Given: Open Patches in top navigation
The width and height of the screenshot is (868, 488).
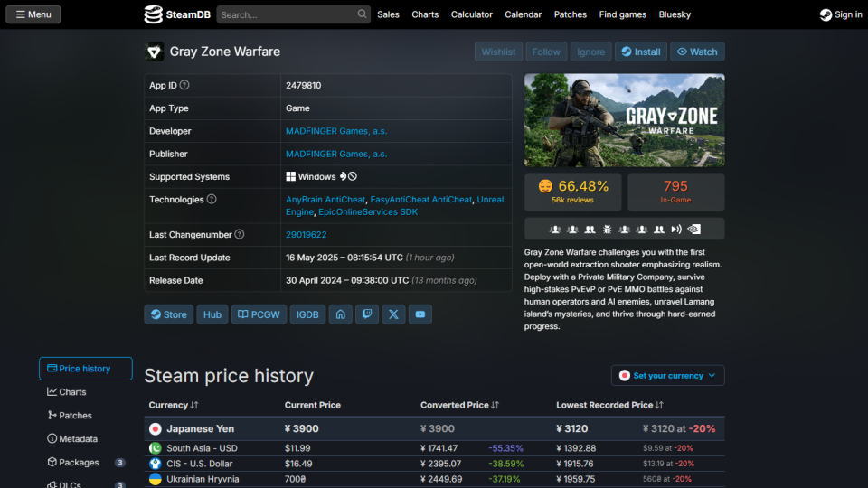Looking at the screenshot, I should coord(571,14).
